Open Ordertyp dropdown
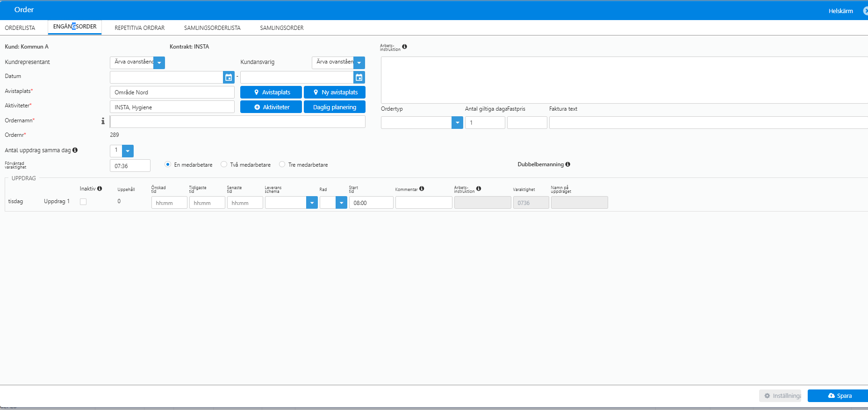The width and height of the screenshot is (868, 410). (457, 123)
